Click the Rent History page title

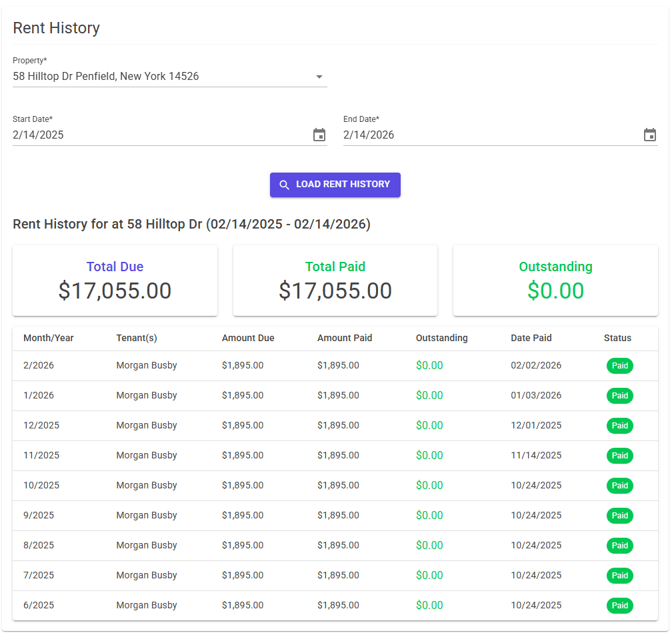(56, 28)
